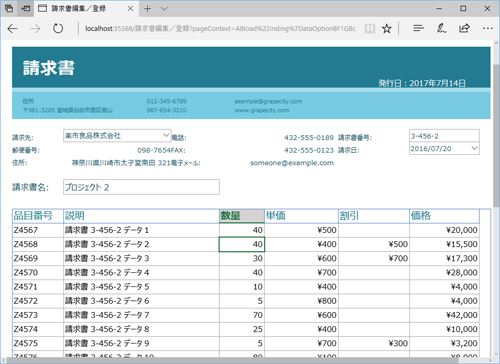Click the 価格 column header
500x364 pixels.
444,216
